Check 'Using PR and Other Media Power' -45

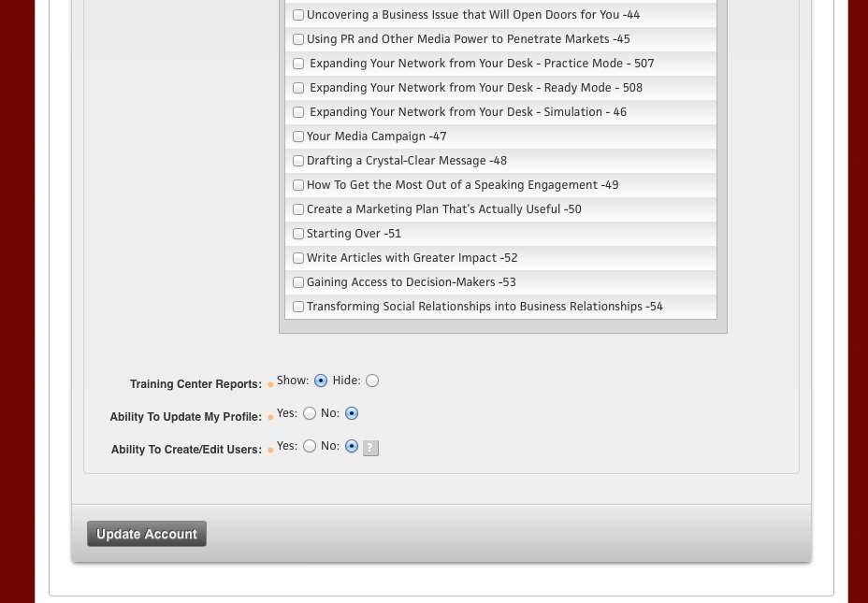[x=298, y=39]
